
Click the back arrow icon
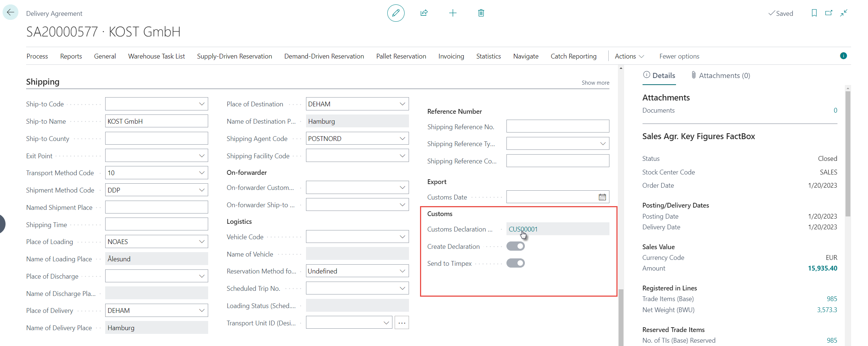(x=10, y=13)
